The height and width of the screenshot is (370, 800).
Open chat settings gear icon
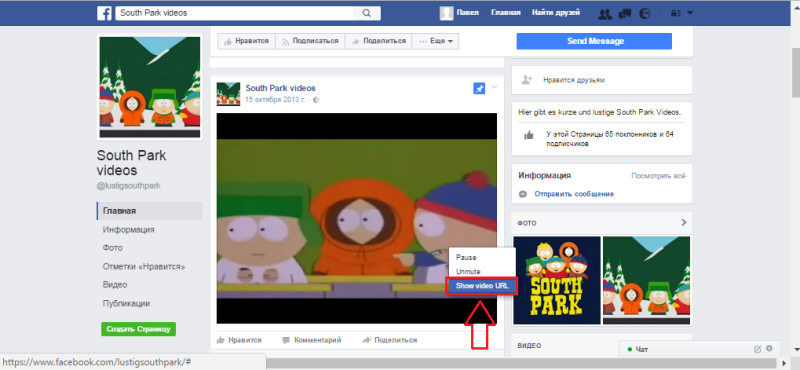(x=769, y=349)
